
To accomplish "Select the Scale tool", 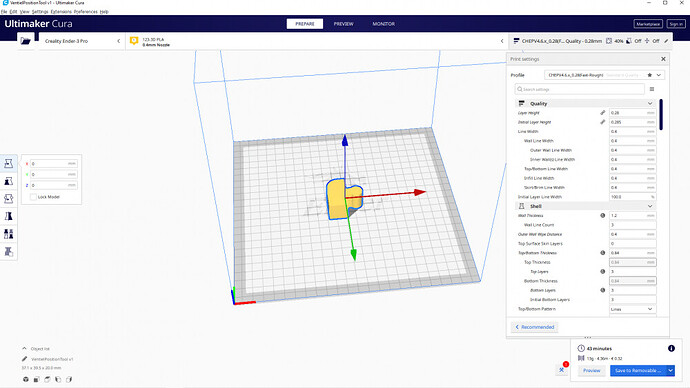I will [8, 181].
